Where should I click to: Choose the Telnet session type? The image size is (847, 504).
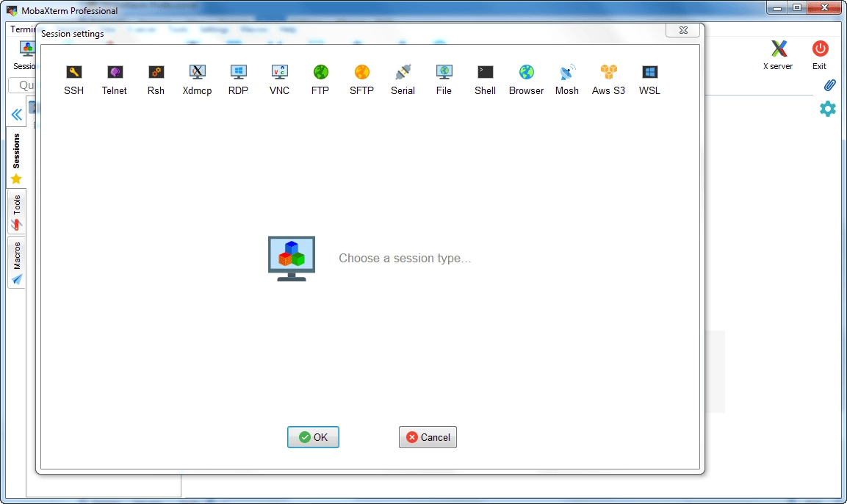tap(115, 80)
